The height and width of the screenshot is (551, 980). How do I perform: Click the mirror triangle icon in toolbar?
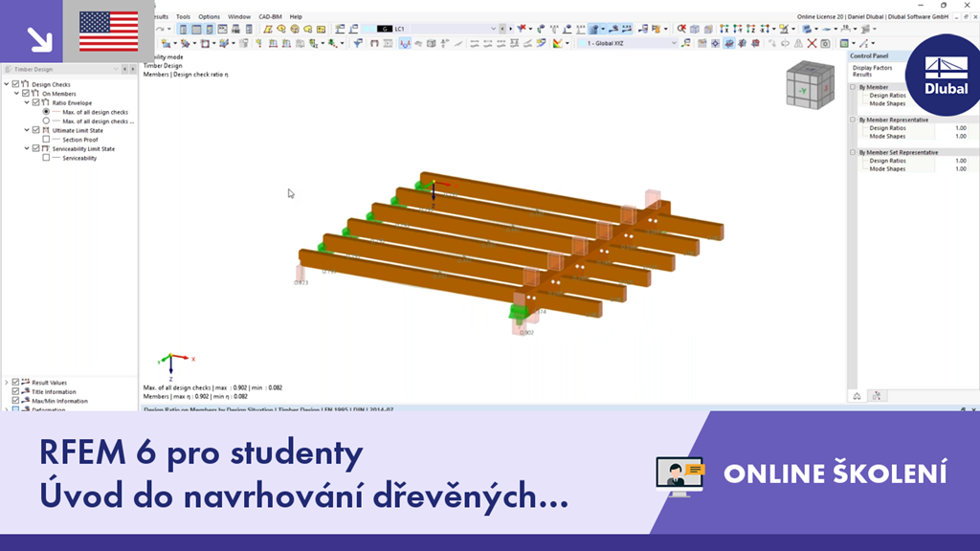tap(798, 43)
